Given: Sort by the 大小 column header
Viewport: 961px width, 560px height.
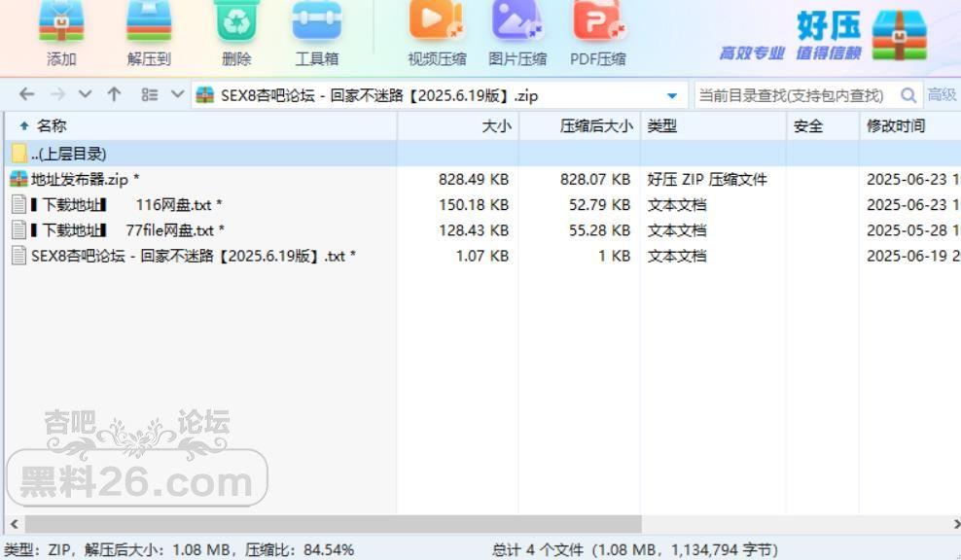Looking at the screenshot, I should coord(458,126).
